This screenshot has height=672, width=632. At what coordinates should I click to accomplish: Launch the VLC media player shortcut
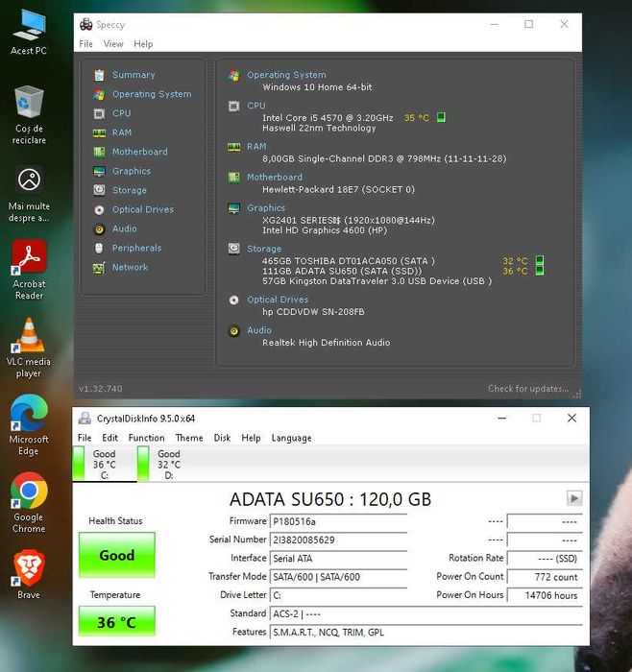(x=29, y=348)
